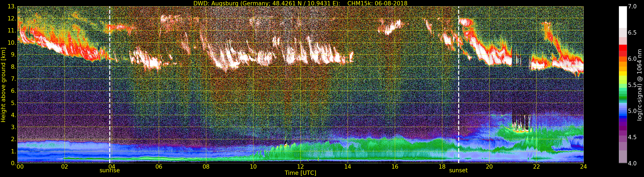
Task: Click the time tick label '06'
Action: click(x=159, y=166)
